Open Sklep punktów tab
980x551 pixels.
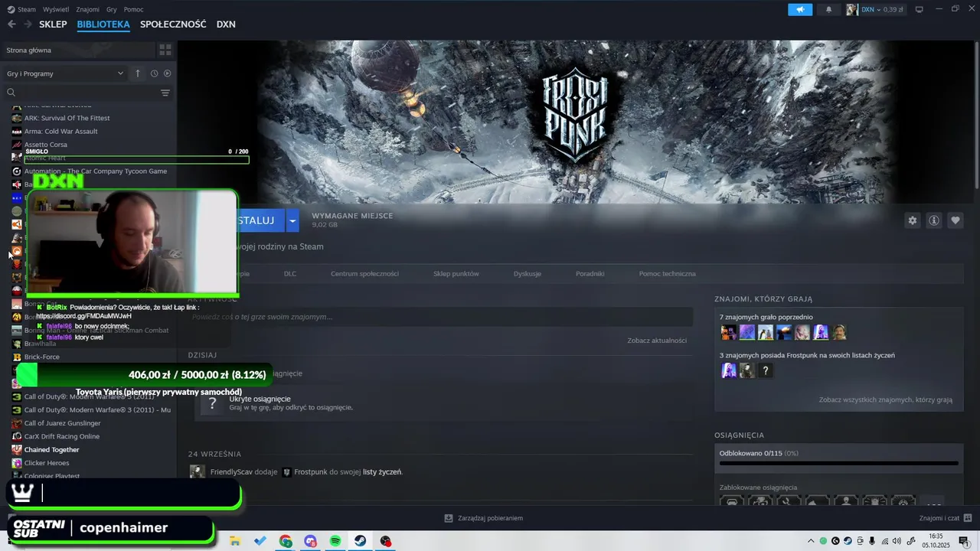point(456,273)
